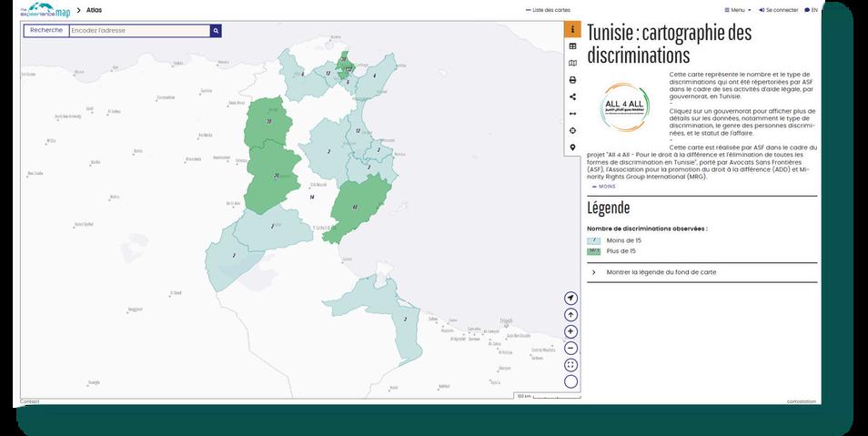Click the Nombre de discriminations observées label

click(647, 228)
